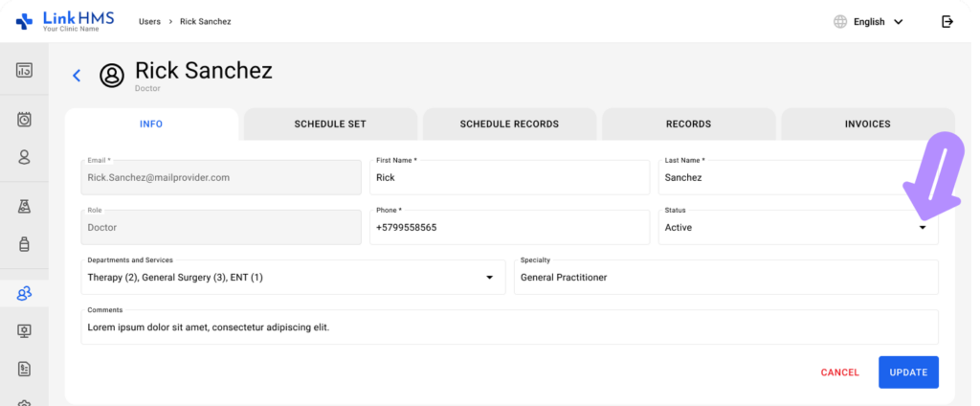Click the Specialty field
Screen dimensions: 980x406
click(726, 277)
